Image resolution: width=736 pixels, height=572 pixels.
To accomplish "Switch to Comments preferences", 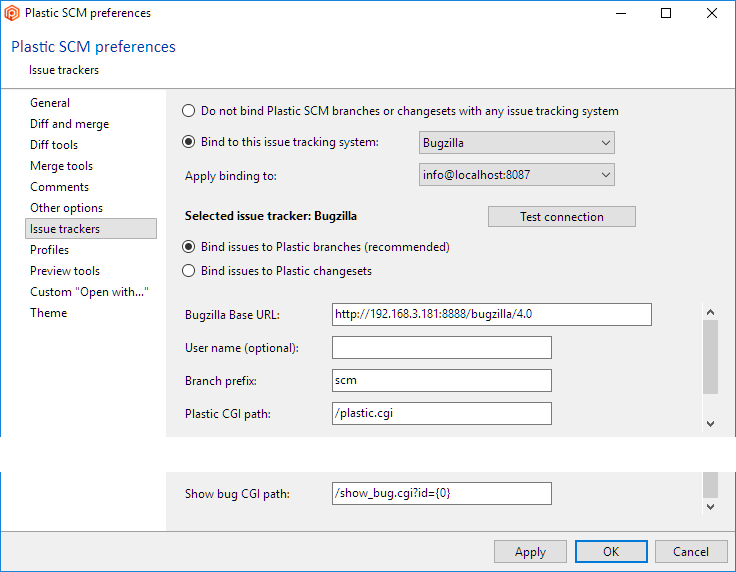I will pos(60,187).
